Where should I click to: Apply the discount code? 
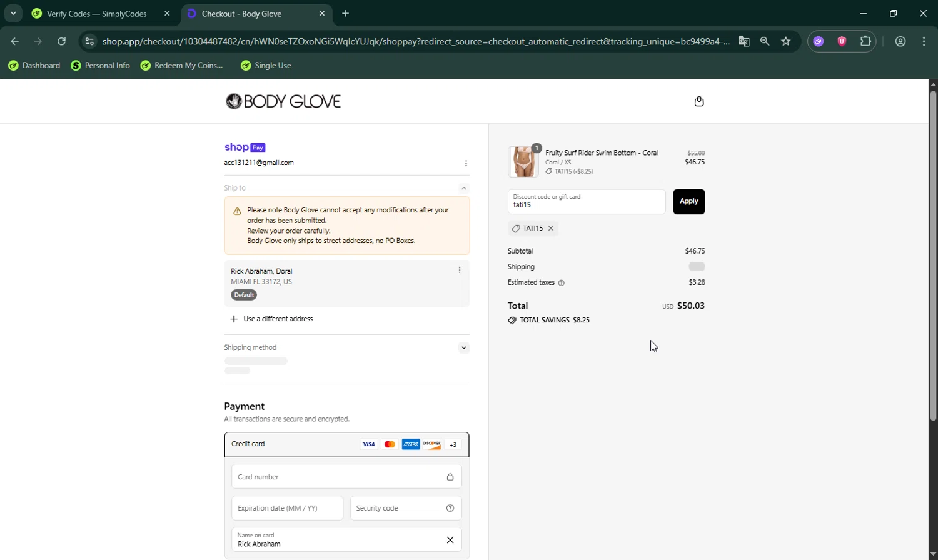688,201
